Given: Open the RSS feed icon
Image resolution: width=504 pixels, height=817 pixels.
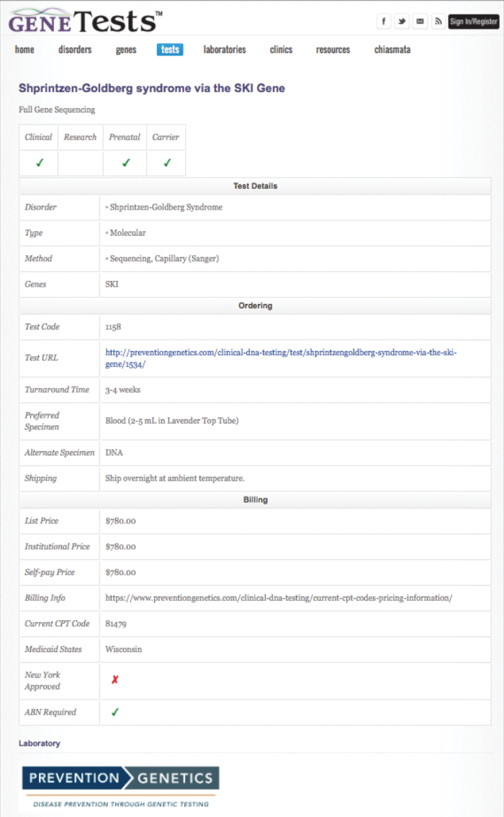Looking at the screenshot, I should 438,22.
